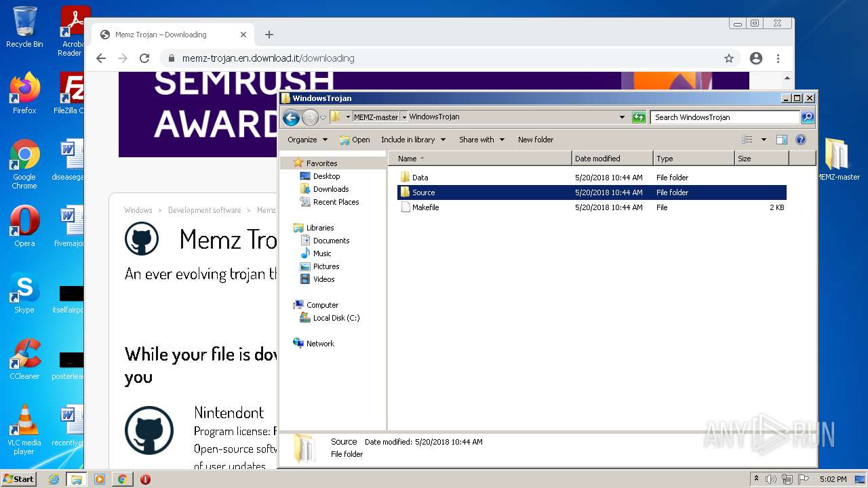This screenshot has width=868, height=488.
Task: Select the Google Chrome desktop shortcut
Action: tap(24, 164)
